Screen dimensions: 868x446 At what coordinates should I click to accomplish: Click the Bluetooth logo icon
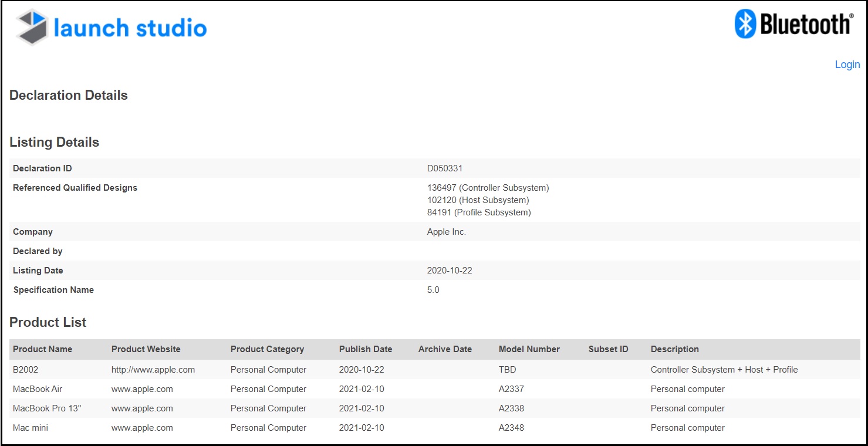[746, 25]
